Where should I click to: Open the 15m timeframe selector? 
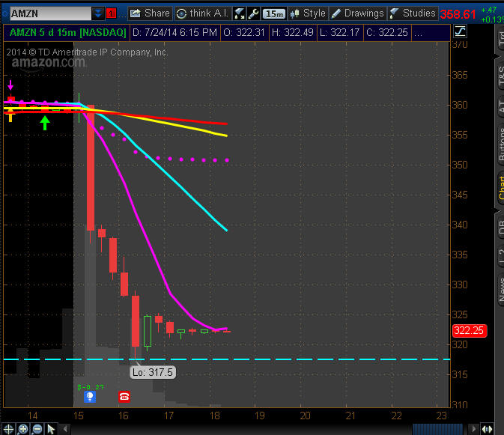tap(274, 13)
